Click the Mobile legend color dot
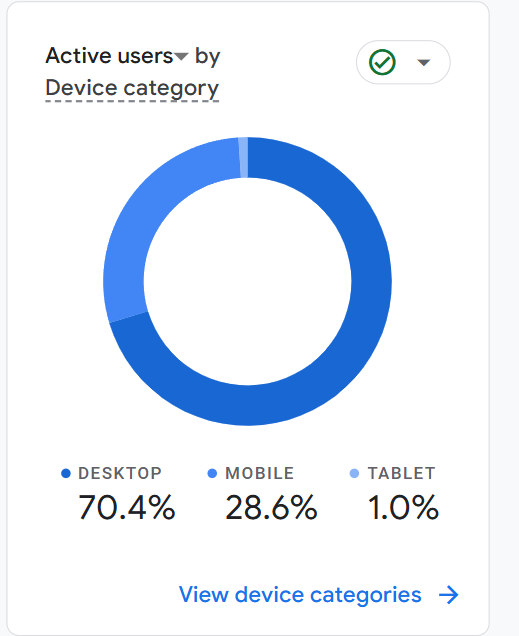The width and height of the screenshot is (519, 636). pos(212,473)
